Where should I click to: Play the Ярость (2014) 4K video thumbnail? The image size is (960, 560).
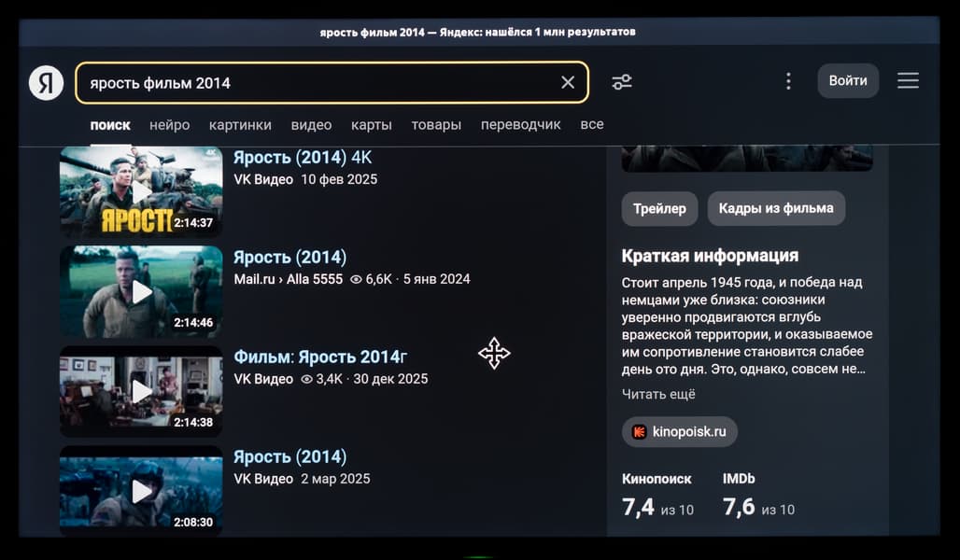point(141,191)
